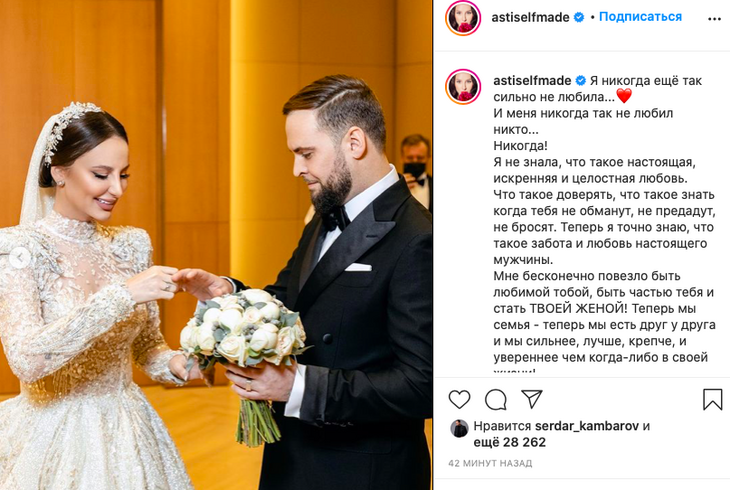
Task: Save the post with the bookmark icon
Action: 712,400
